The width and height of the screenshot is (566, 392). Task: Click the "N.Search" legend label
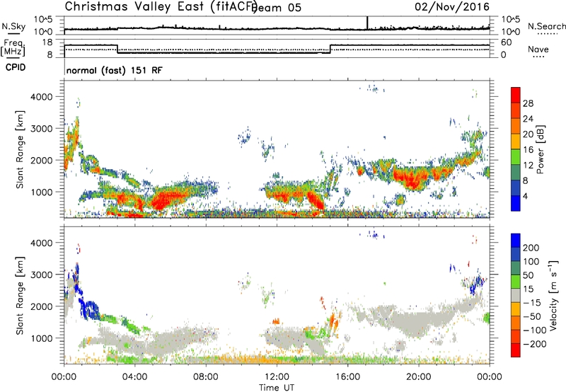pos(547,26)
